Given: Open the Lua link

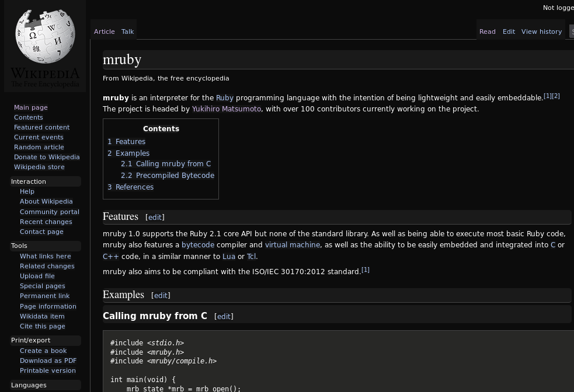Looking at the screenshot, I should point(229,257).
